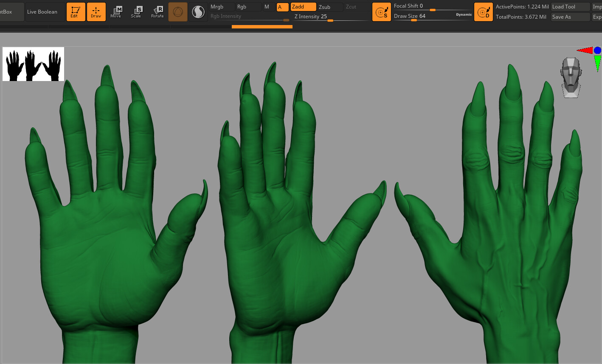The width and height of the screenshot is (602, 364).
Task: Select the Move gyro icon
Action: pyautogui.click(x=115, y=11)
